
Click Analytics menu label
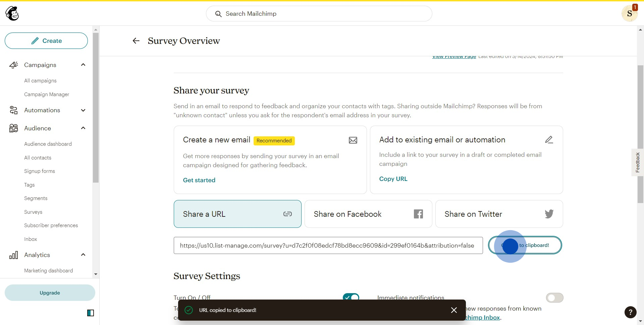[x=37, y=255]
